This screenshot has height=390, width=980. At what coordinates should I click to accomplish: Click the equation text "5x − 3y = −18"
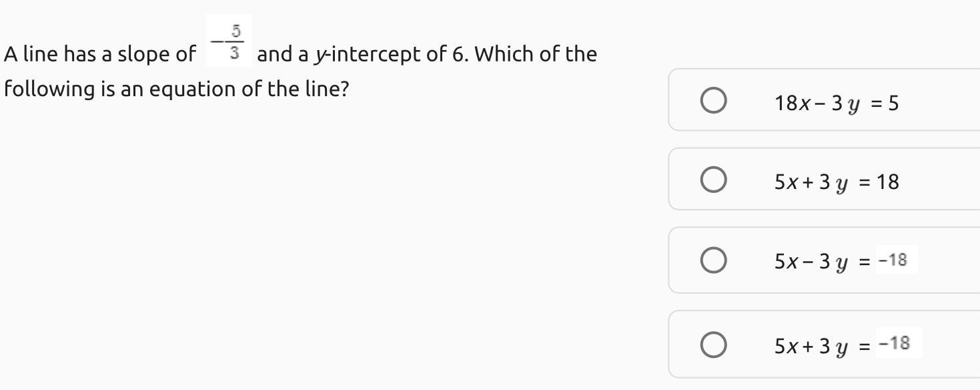tap(839, 260)
